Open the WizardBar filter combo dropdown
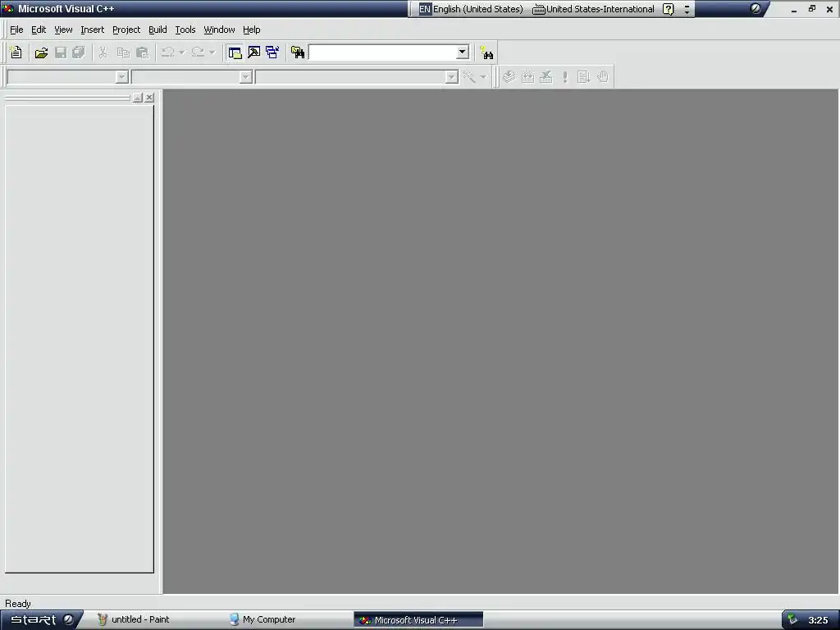The height and width of the screenshot is (630, 840). [245, 77]
